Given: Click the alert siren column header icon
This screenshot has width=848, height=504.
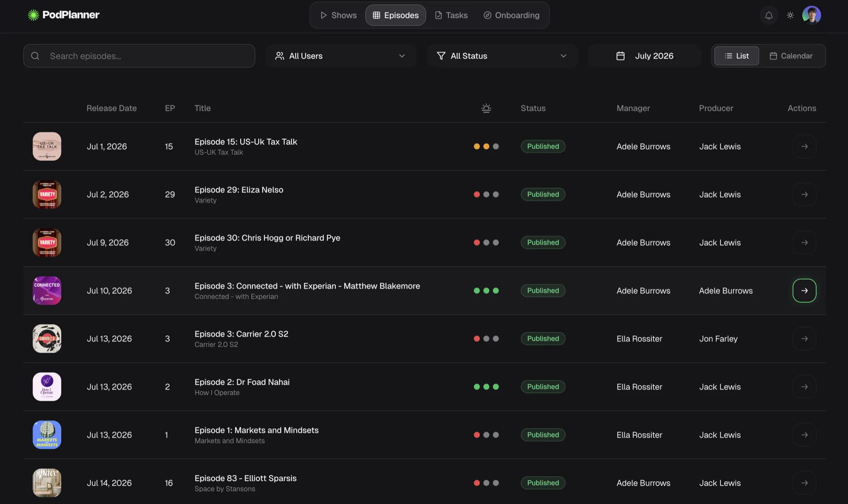Looking at the screenshot, I should pyautogui.click(x=486, y=108).
